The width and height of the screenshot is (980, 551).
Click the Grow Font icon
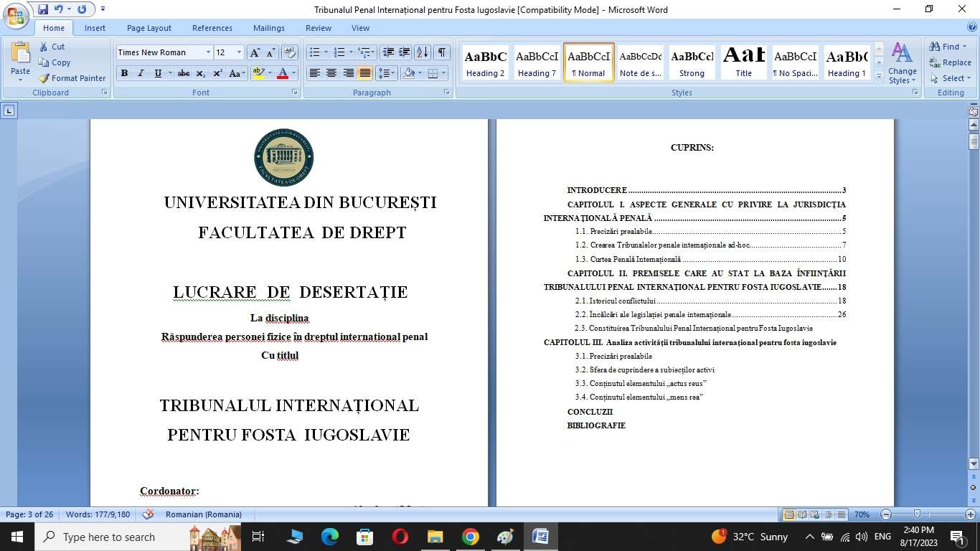click(x=255, y=52)
